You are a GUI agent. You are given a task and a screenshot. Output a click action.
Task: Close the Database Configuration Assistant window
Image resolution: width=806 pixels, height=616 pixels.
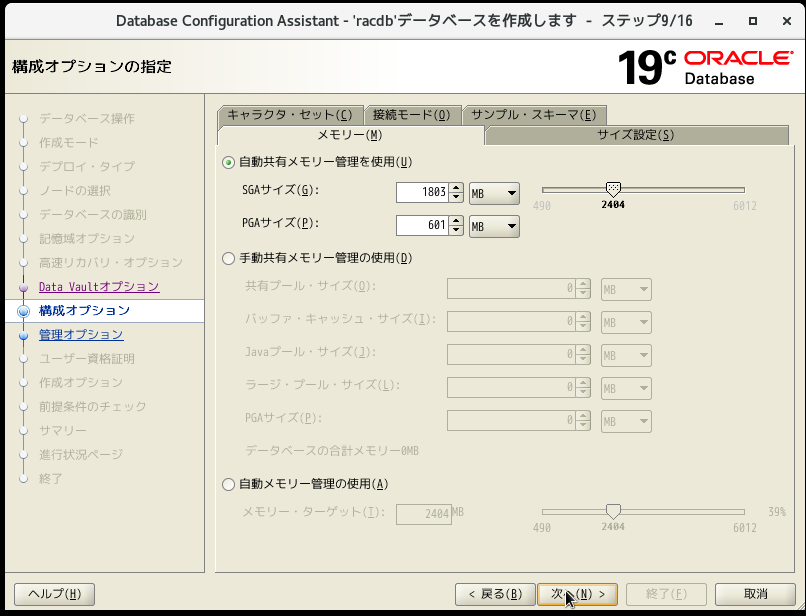[x=786, y=21]
